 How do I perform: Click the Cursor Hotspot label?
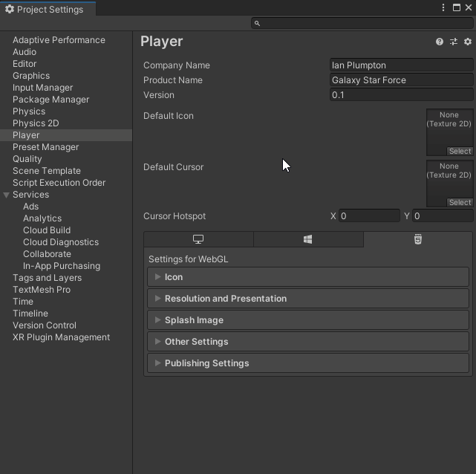click(x=175, y=216)
